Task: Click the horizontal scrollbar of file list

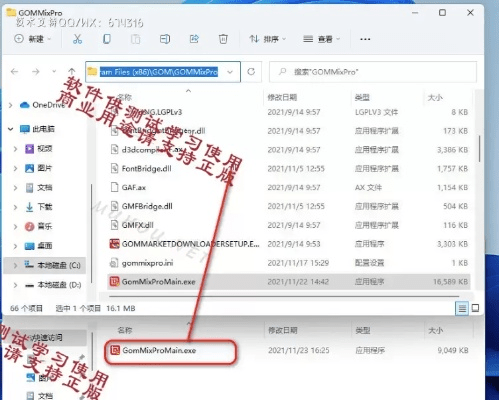Action: [284, 296]
